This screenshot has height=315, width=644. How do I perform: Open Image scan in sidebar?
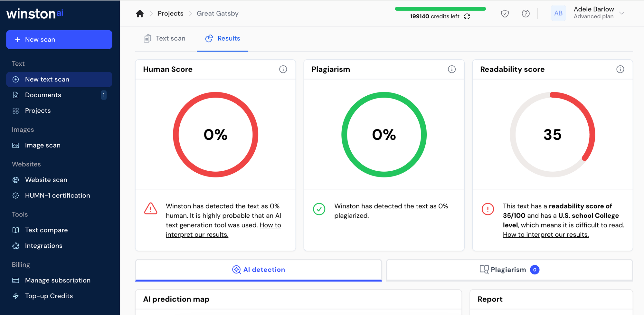tap(59, 145)
